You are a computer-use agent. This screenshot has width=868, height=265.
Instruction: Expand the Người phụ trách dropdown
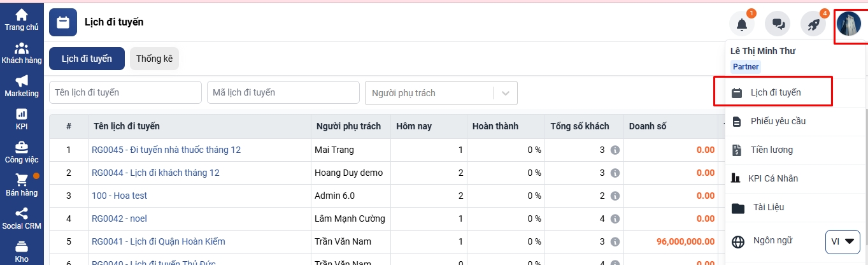506,93
